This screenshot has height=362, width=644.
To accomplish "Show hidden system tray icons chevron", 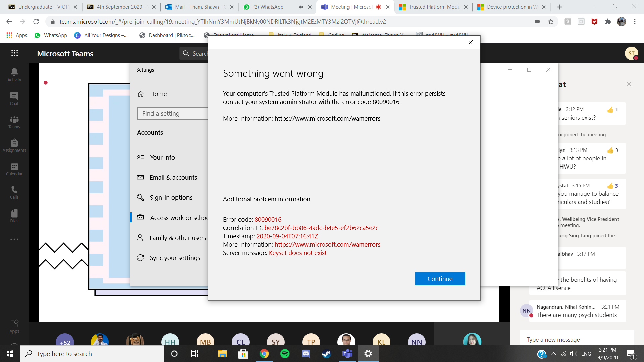I will [x=553, y=354].
